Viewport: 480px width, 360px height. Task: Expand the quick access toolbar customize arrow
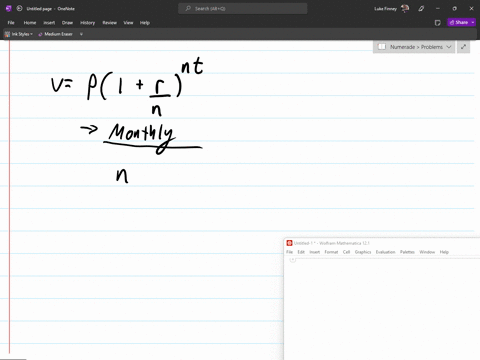coord(81,34)
